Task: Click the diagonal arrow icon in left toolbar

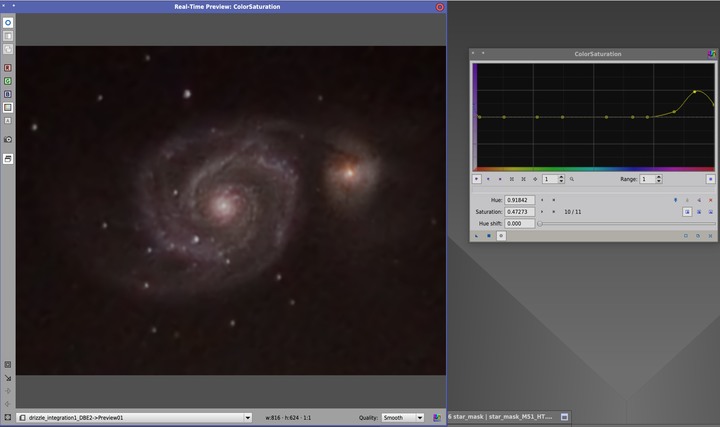Action: (8, 378)
